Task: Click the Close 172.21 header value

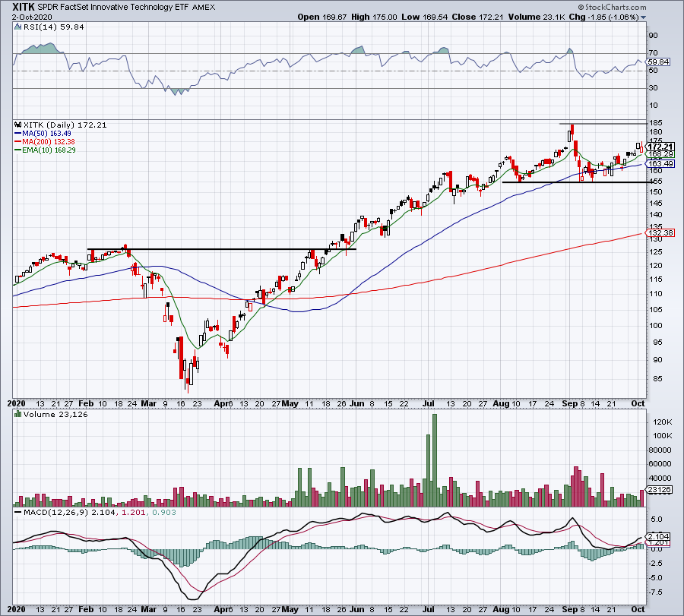Action: pyautogui.click(x=477, y=17)
